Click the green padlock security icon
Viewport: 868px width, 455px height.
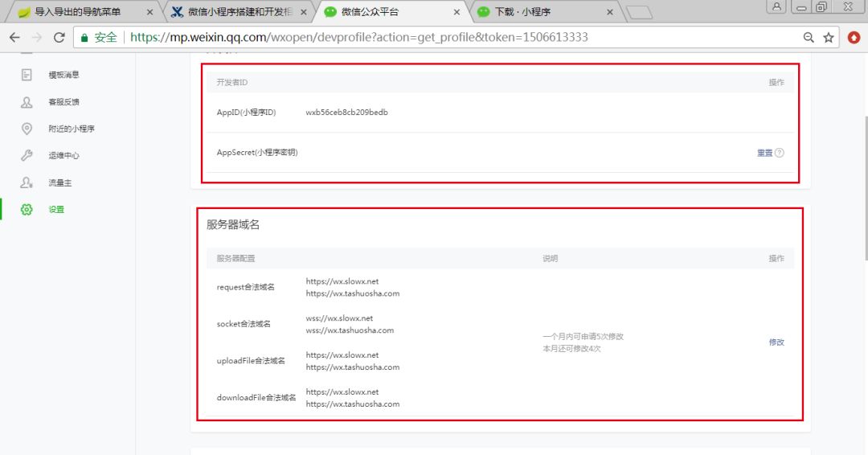(84, 38)
